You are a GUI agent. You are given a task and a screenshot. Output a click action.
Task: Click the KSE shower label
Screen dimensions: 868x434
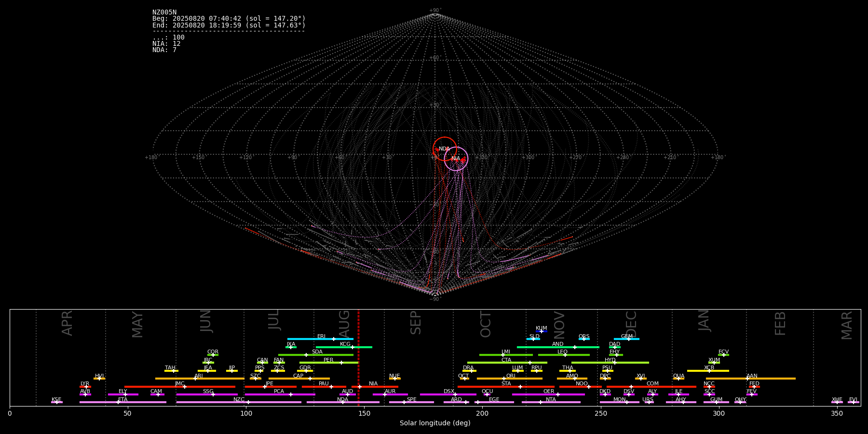[56, 400]
